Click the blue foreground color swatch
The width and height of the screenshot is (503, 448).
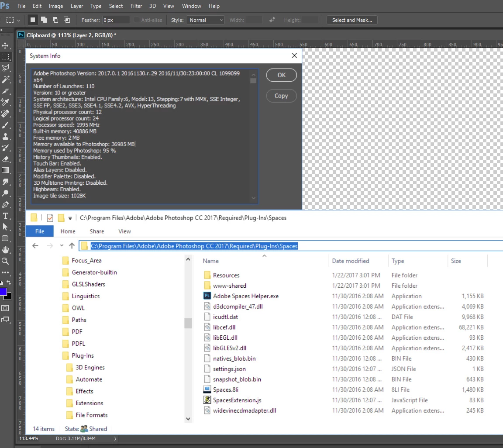pos(3,291)
